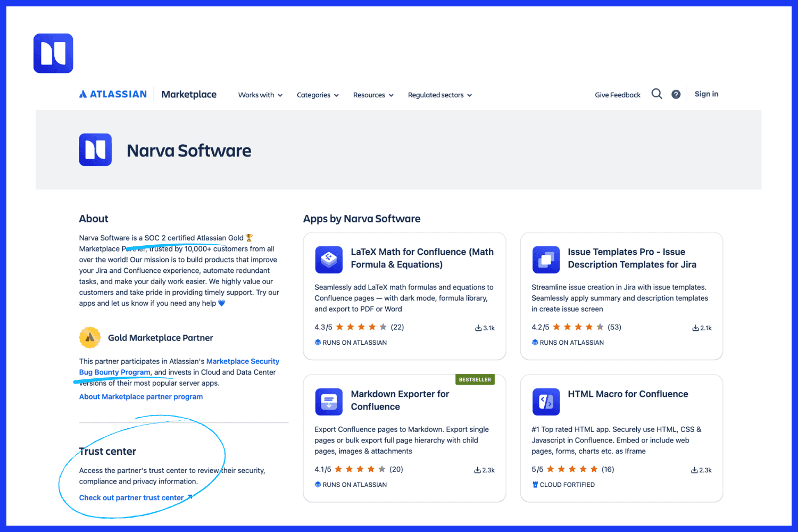Open the search magnifier icon
Image resolution: width=798 pixels, height=532 pixels.
point(657,94)
